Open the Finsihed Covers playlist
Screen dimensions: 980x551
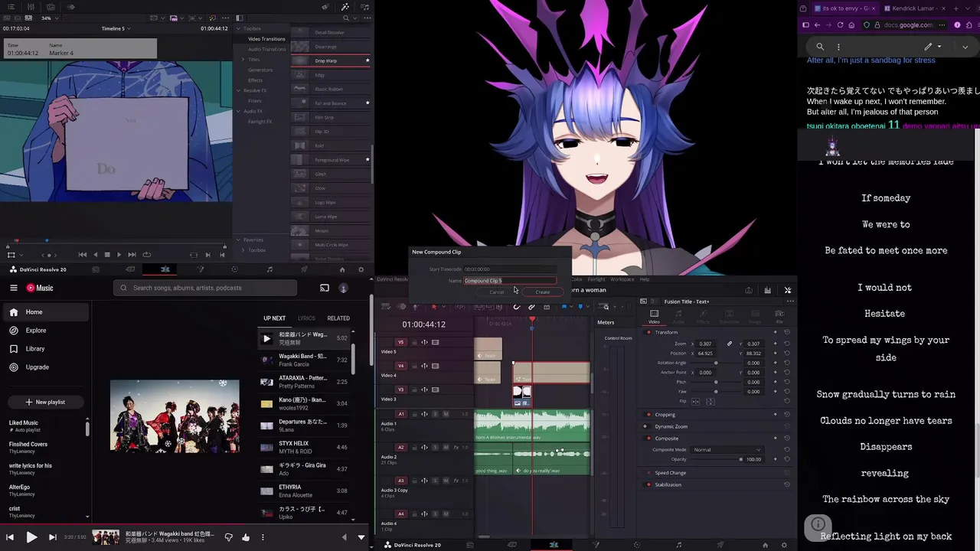pyautogui.click(x=44, y=447)
